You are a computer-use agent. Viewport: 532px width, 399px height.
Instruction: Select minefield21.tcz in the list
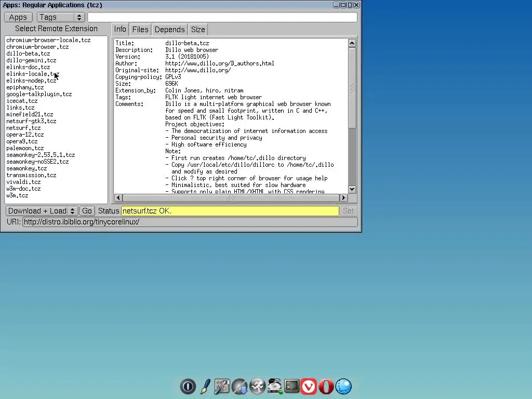[x=56, y=114]
